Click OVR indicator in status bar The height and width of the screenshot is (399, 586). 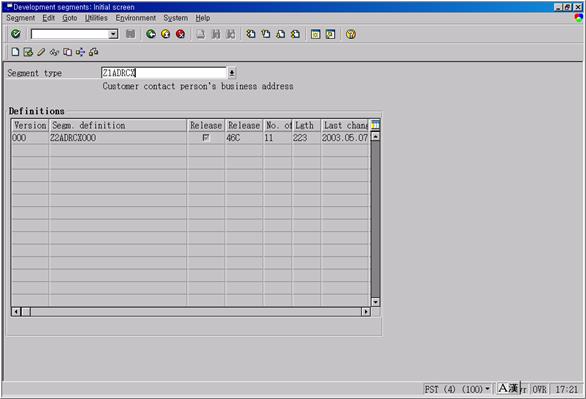pyautogui.click(x=540, y=389)
